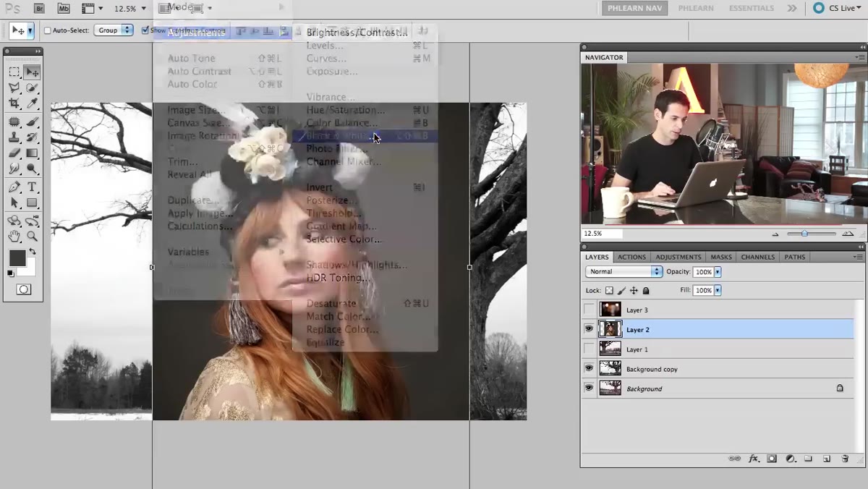Click the delete layer trash icon
Image resolution: width=868 pixels, height=489 pixels.
(x=845, y=459)
